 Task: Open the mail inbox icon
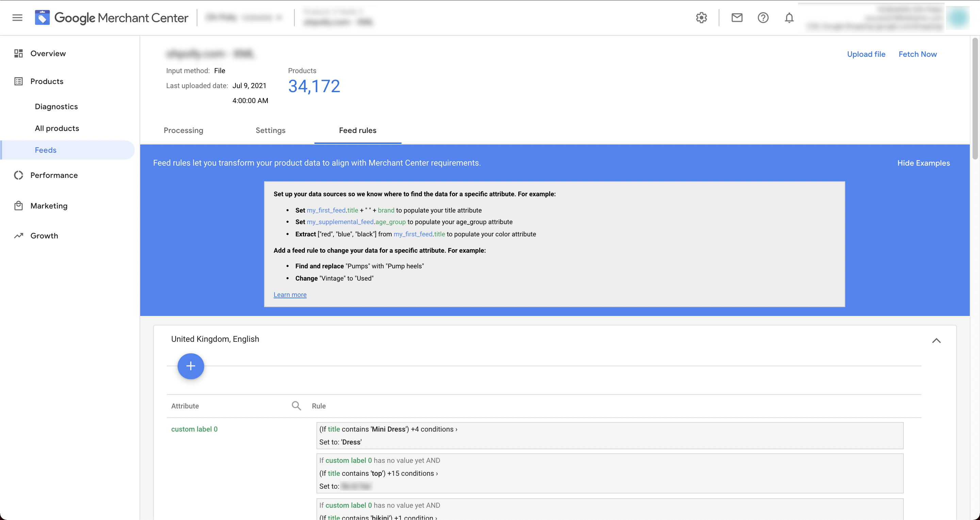coord(736,17)
